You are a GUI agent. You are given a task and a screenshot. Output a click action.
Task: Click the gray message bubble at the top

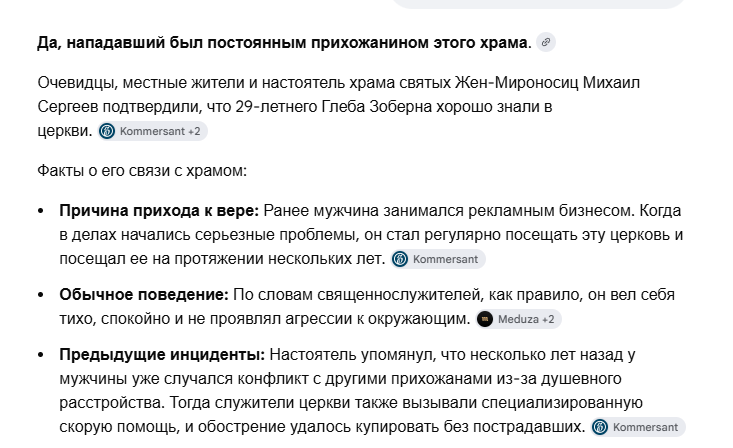[x=538, y=4]
